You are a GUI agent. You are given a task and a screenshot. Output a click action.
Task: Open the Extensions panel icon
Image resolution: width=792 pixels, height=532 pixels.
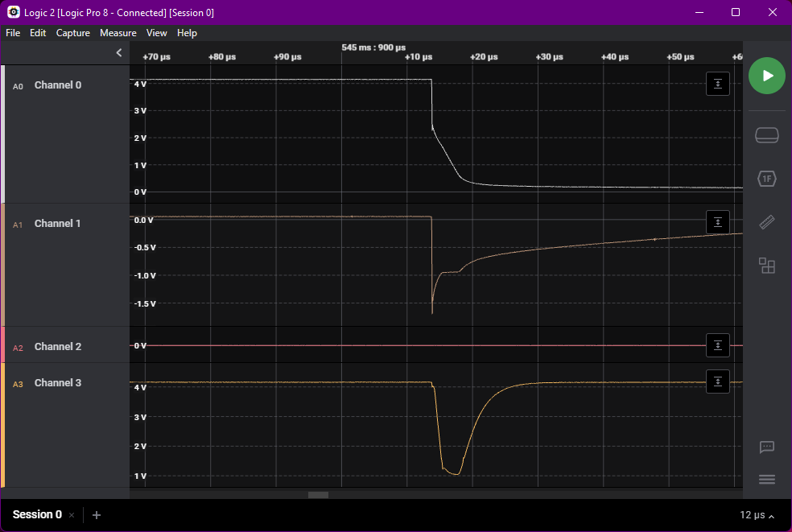click(767, 266)
